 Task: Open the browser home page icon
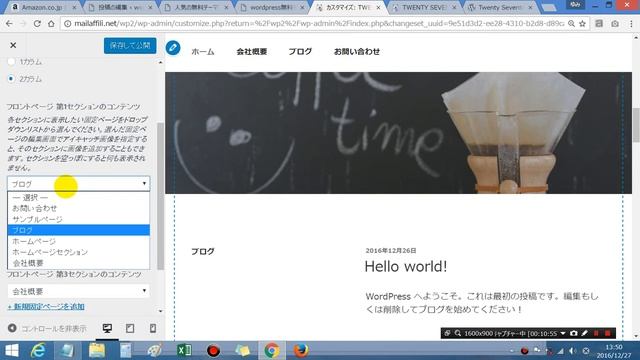coord(51,24)
